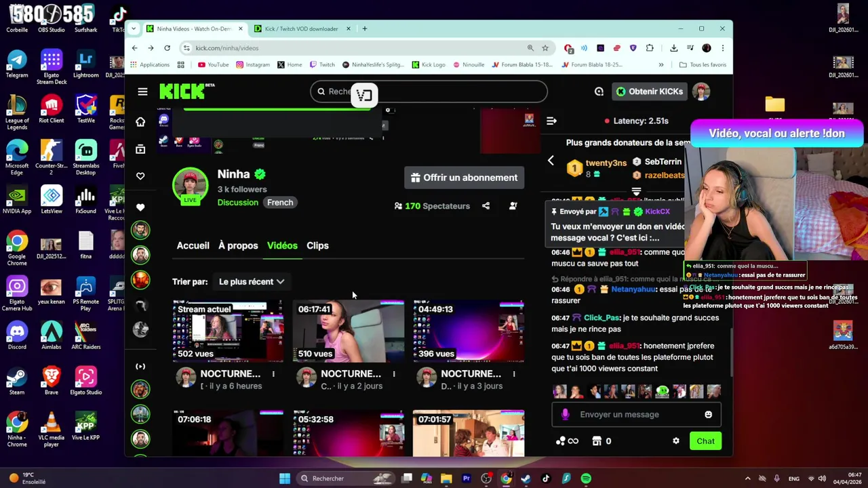The width and height of the screenshot is (868, 488).
Task: Open Twitch bookmark in bookmarks bar
Action: pyautogui.click(x=322, y=65)
